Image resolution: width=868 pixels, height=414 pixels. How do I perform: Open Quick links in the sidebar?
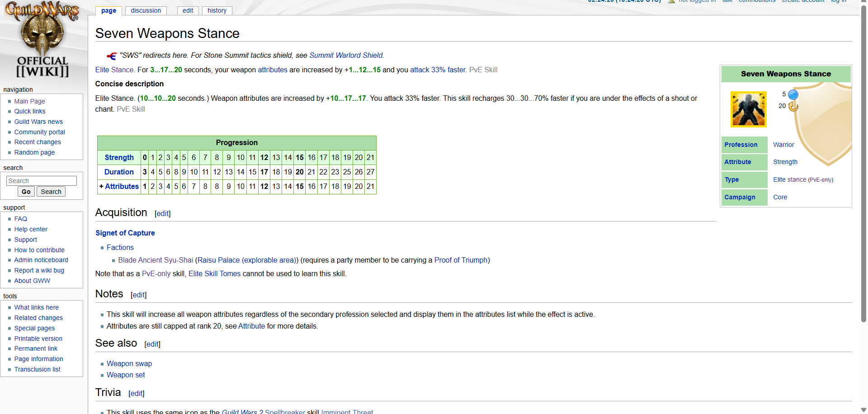30,111
